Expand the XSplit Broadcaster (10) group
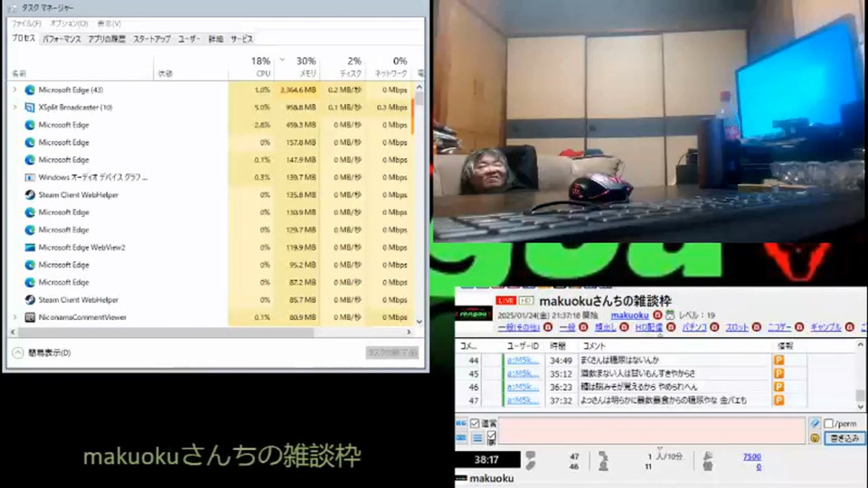This screenshot has width=868, height=488. (15, 108)
